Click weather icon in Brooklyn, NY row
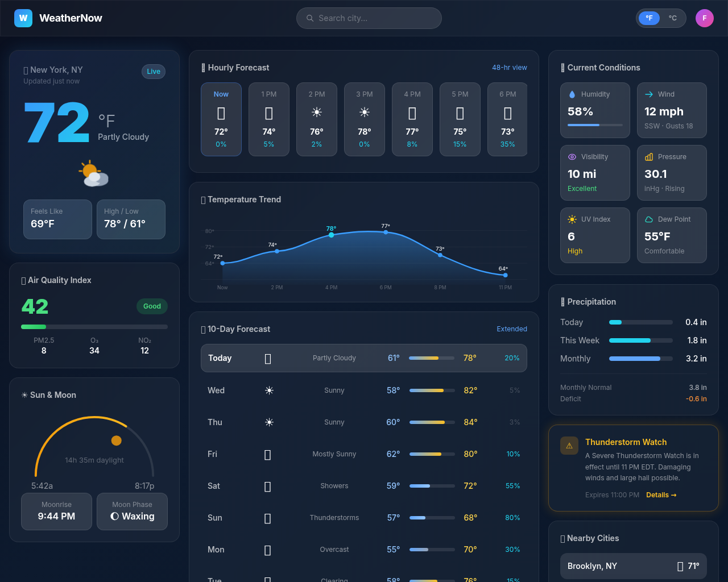Image resolution: width=728 pixels, height=582 pixels. (x=680, y=567)
